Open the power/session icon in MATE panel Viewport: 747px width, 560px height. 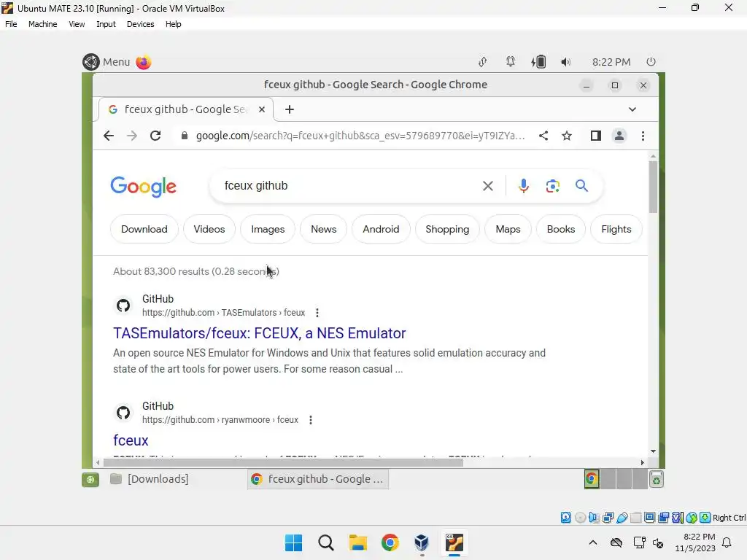point(651,62)
